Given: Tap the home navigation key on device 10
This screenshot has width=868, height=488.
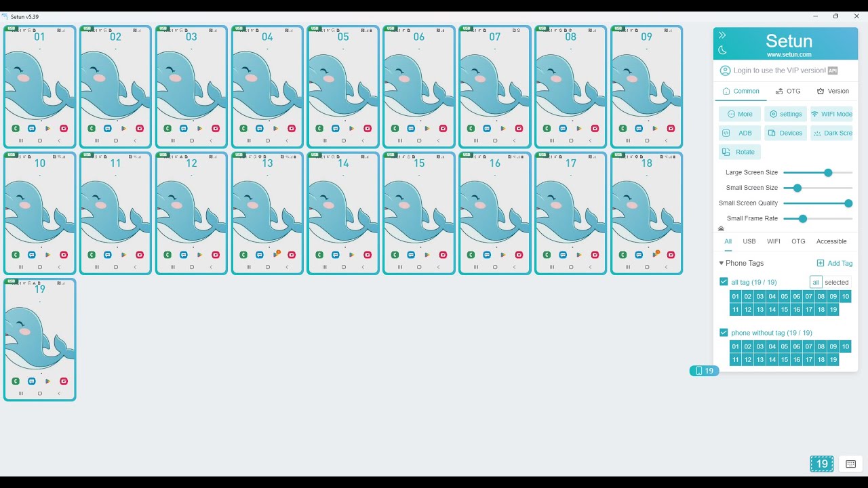Looking at the screenshot, I should click(x=40, y=267).
